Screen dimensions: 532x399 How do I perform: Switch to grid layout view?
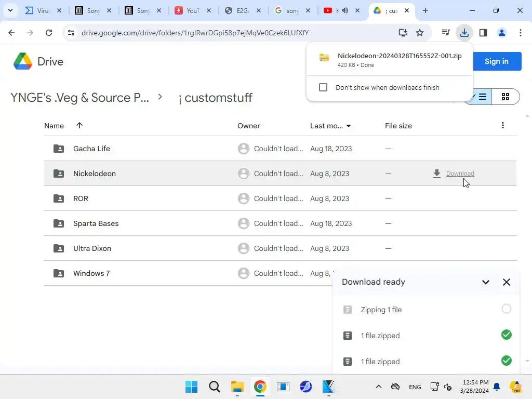point(506,97)
